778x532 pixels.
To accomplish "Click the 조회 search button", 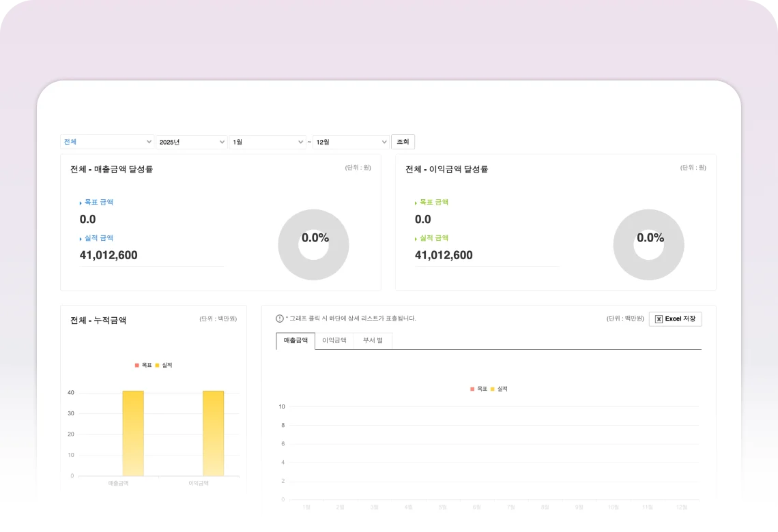I will (403, 142).
